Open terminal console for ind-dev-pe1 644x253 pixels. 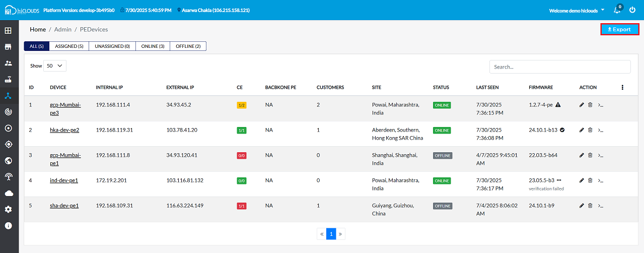coord(600,180)
